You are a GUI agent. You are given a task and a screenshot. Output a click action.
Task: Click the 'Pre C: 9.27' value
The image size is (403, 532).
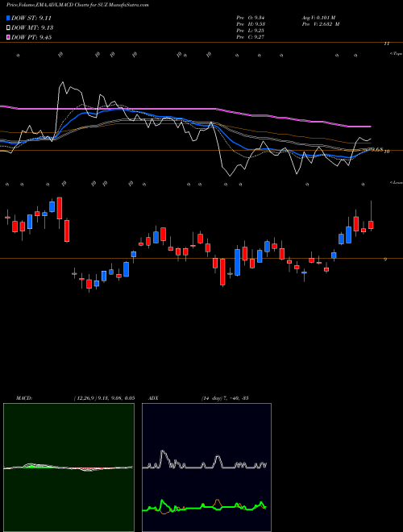point(251,37)
